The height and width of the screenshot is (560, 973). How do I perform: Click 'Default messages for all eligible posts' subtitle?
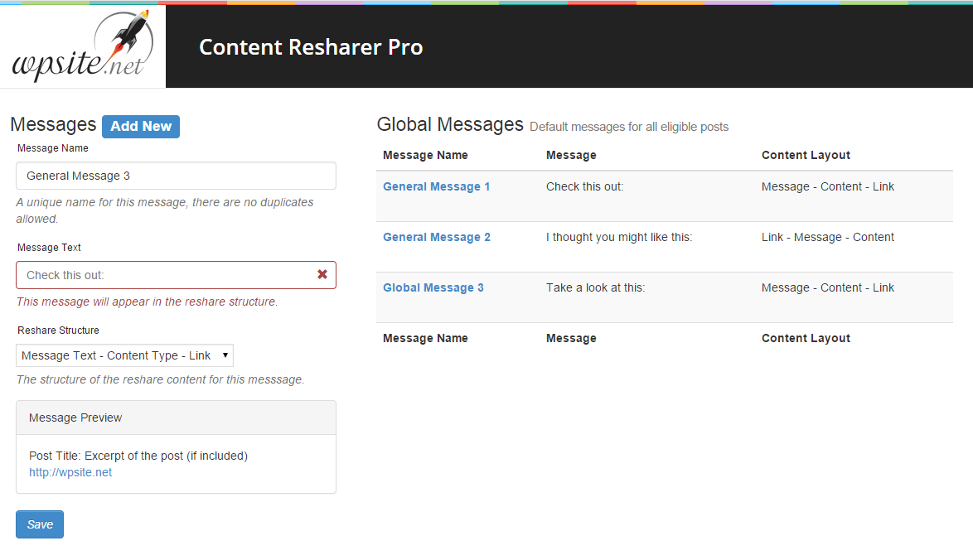coord(628,127)
